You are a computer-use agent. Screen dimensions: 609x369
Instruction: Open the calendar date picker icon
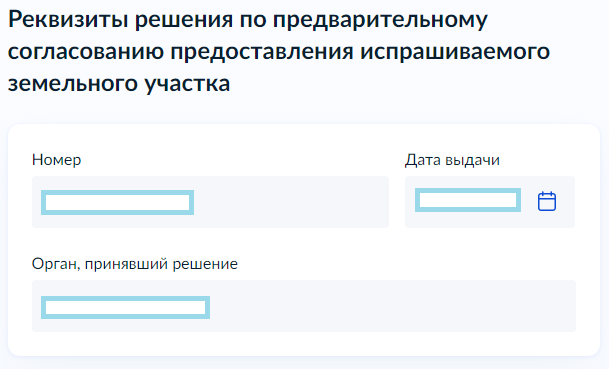tap(547, 202)
